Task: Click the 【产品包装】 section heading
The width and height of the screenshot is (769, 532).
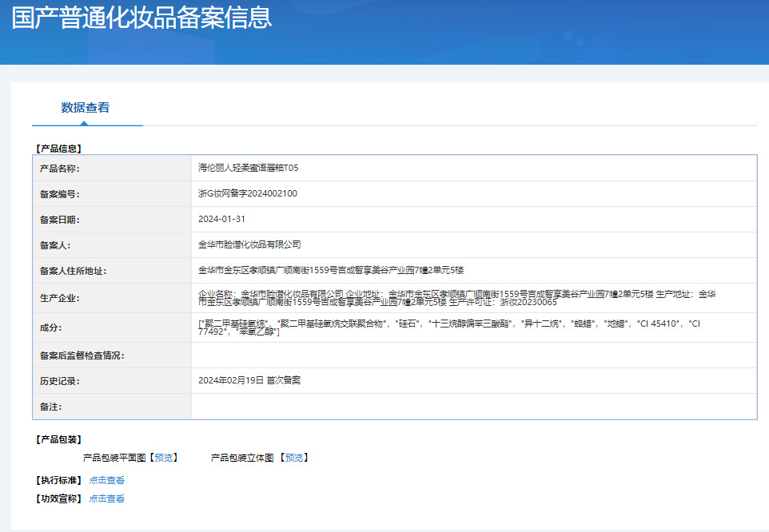Action: point(59,439)
